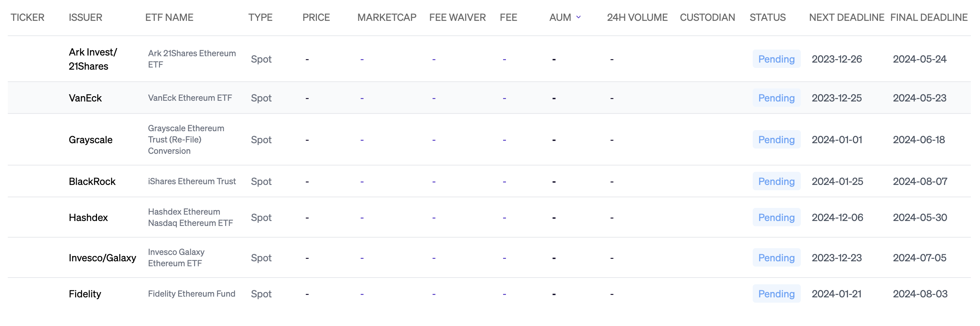Click next deadline 2023-12-23
Image resolution: width=980 pixels, height=326 pixels.
click(x=837, y=258)
